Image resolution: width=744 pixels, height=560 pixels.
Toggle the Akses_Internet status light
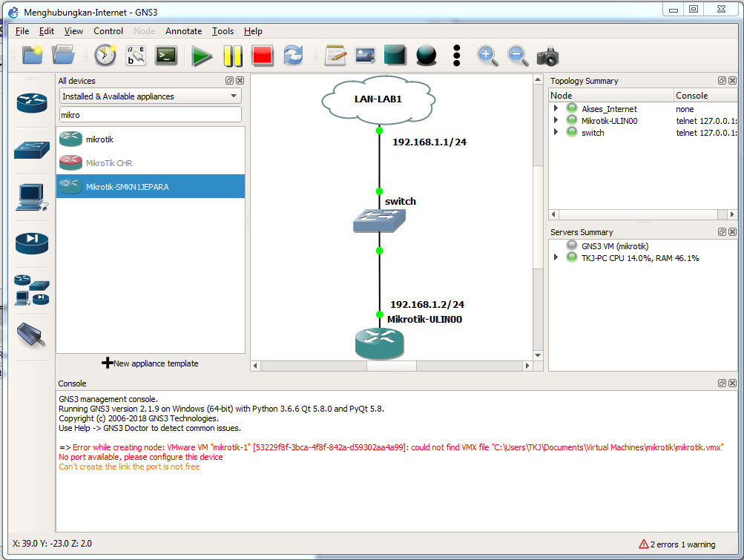tap(570, 108)
